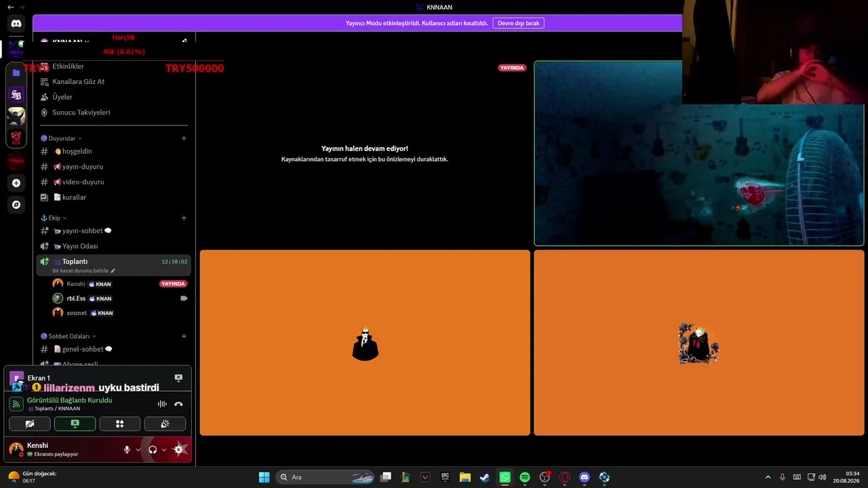Open the soundboard button
The width and height of the screenshot is (868, 488).
[165, 424]
